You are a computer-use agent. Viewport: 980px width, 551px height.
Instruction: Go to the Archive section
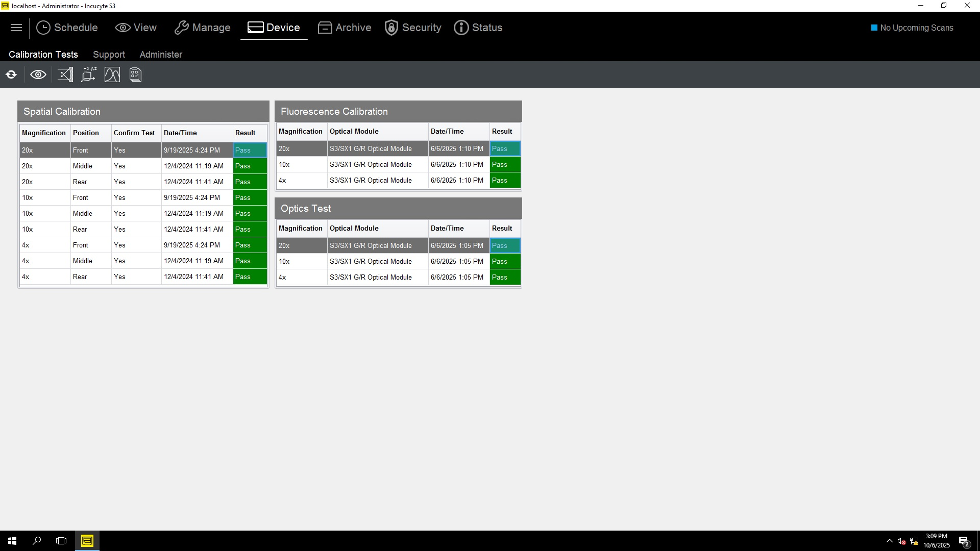345,28
